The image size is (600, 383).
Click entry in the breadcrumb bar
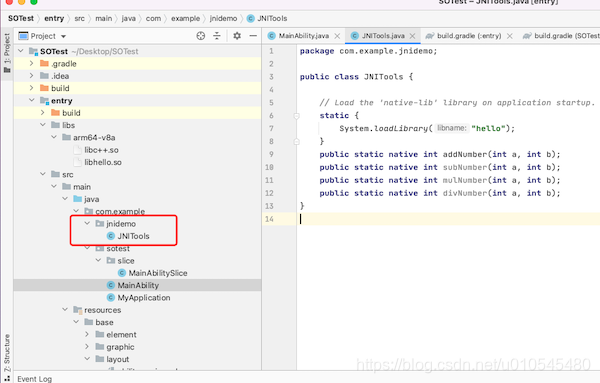(54, 18)
